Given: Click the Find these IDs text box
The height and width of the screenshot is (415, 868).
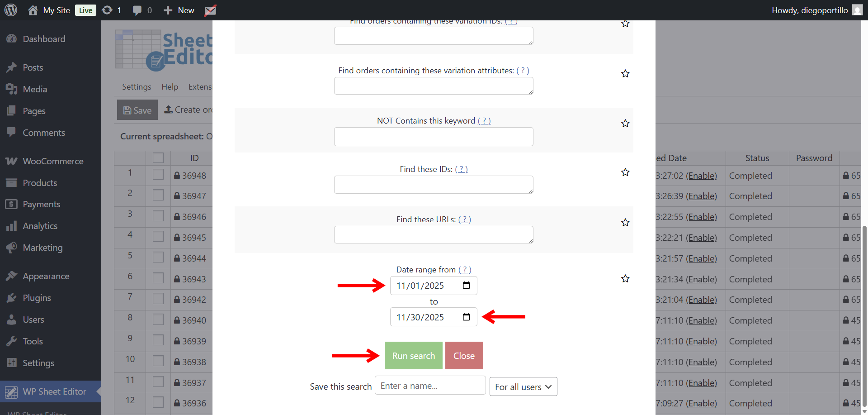Looking at the screenshot, I should tap(433, 185).
